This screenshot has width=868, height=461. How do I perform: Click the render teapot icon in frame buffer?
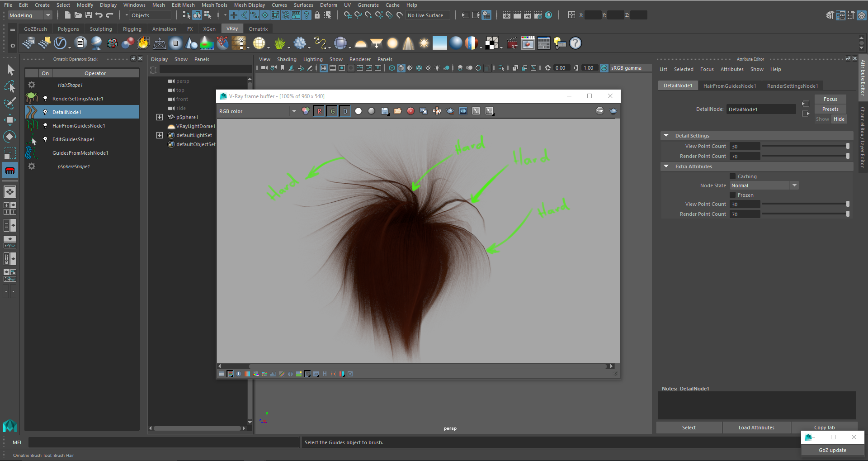tap(613, 111)
